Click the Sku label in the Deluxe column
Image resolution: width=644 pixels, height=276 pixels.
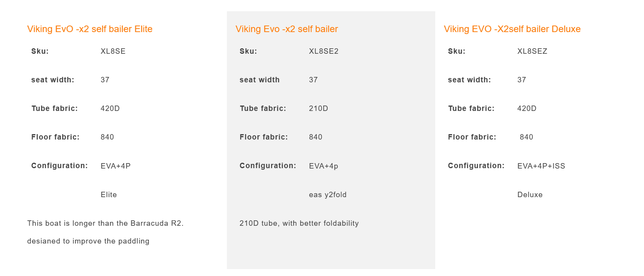[456, 51]
